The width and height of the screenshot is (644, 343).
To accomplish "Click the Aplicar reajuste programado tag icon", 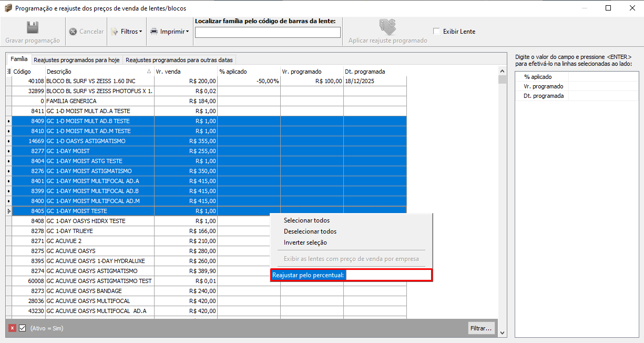I will click(388, 27).
